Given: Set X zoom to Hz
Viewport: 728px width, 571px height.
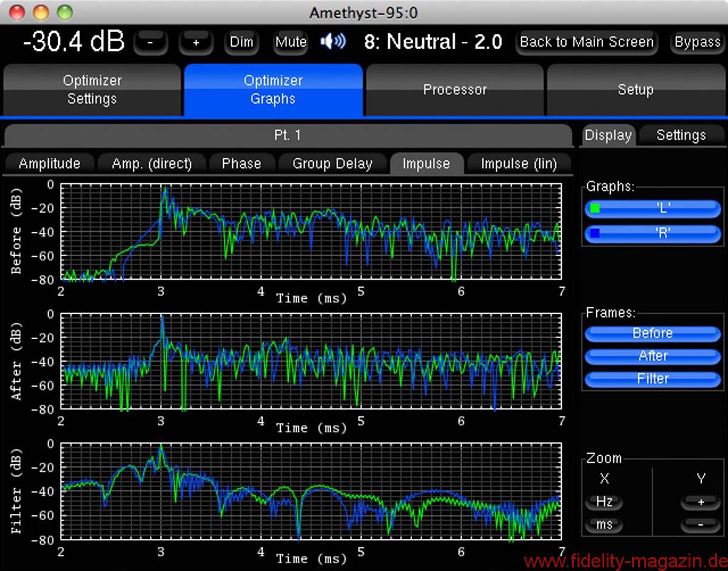Looking at the screenshot, I should [604, 502].
